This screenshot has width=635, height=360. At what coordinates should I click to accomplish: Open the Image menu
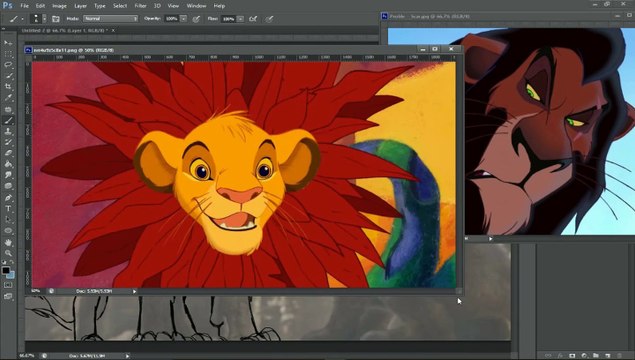pyautogui.click(x=59, y=6)
